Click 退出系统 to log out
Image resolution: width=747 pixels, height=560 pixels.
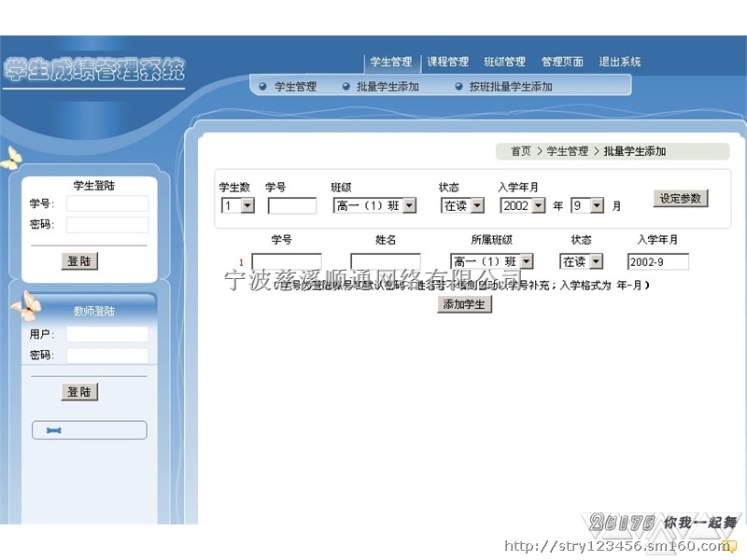click(620, 63)
